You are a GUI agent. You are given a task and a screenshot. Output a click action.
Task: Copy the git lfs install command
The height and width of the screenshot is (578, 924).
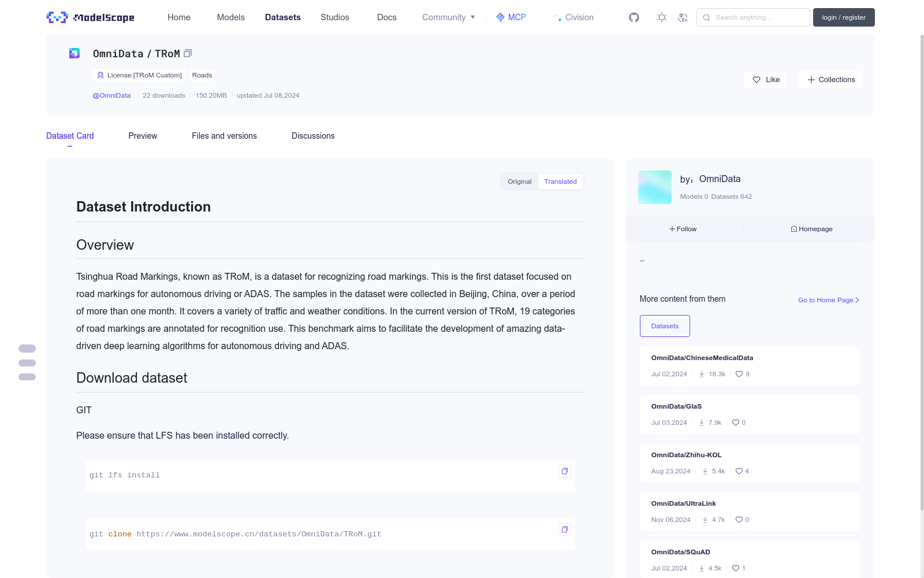point(565,471)
